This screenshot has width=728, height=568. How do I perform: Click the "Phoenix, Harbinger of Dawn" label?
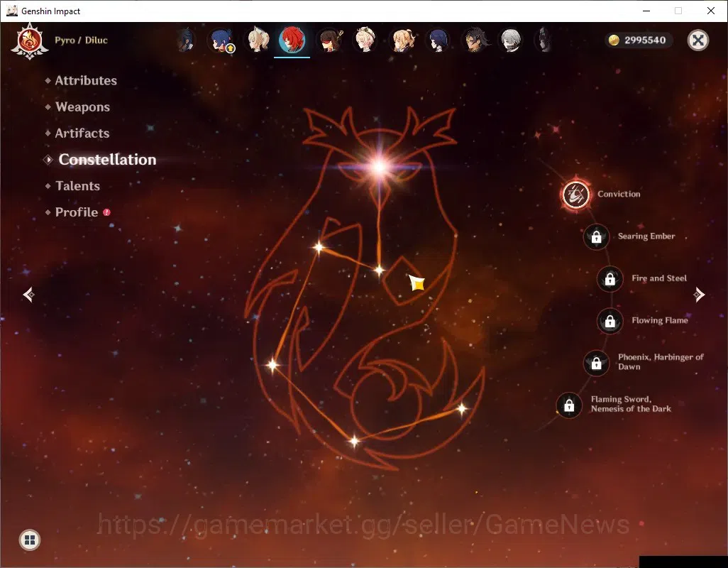tap(661, 362)
